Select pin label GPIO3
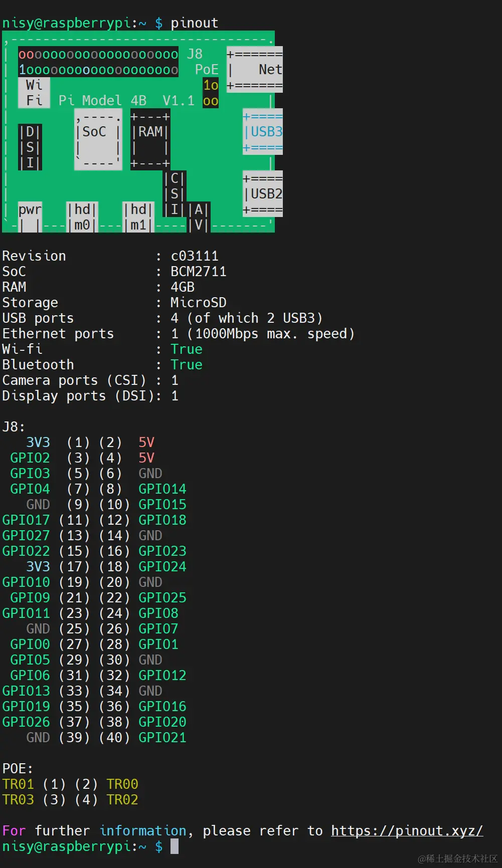Screen dimensions: 502x868 (30, 474)
